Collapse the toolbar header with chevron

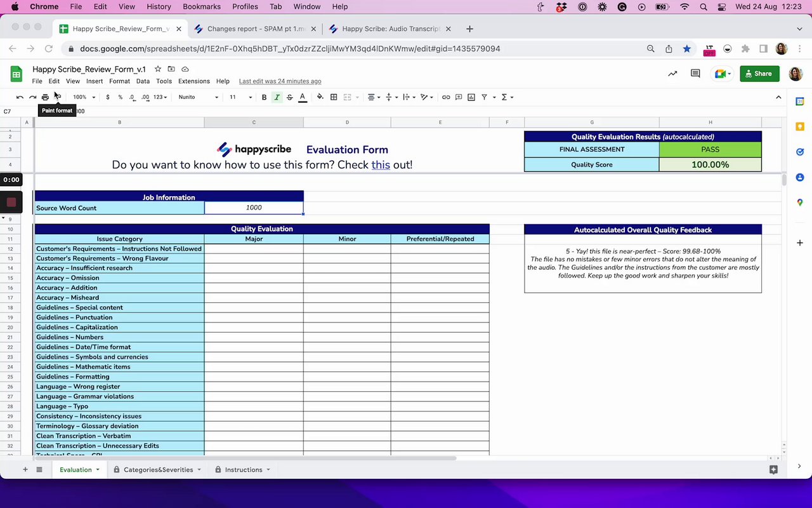pos(778,97)
